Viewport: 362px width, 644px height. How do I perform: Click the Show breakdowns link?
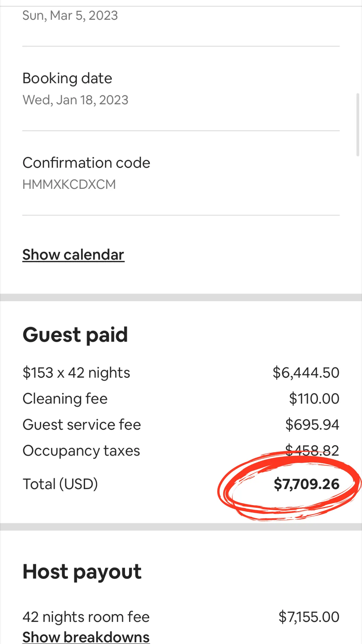tap(86, 637)
